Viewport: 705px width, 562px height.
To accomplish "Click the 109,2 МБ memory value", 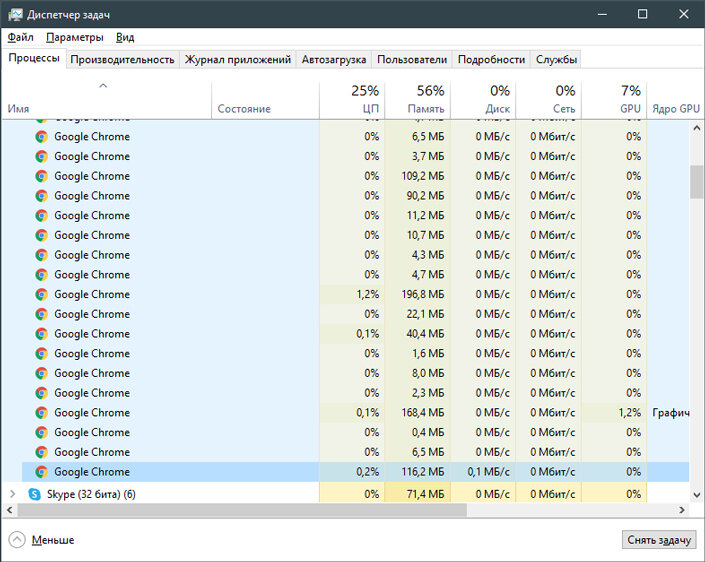I will pyautogui.click(x=423, y=176).
